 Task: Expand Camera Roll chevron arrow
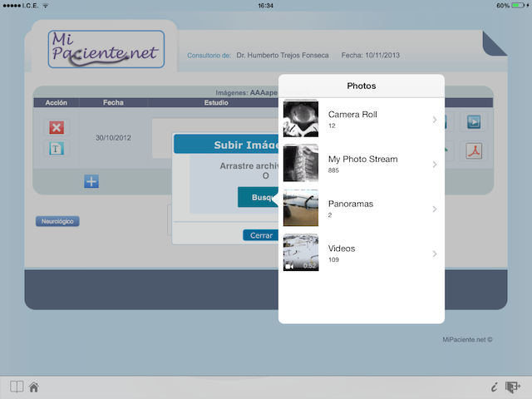point(435,120)
